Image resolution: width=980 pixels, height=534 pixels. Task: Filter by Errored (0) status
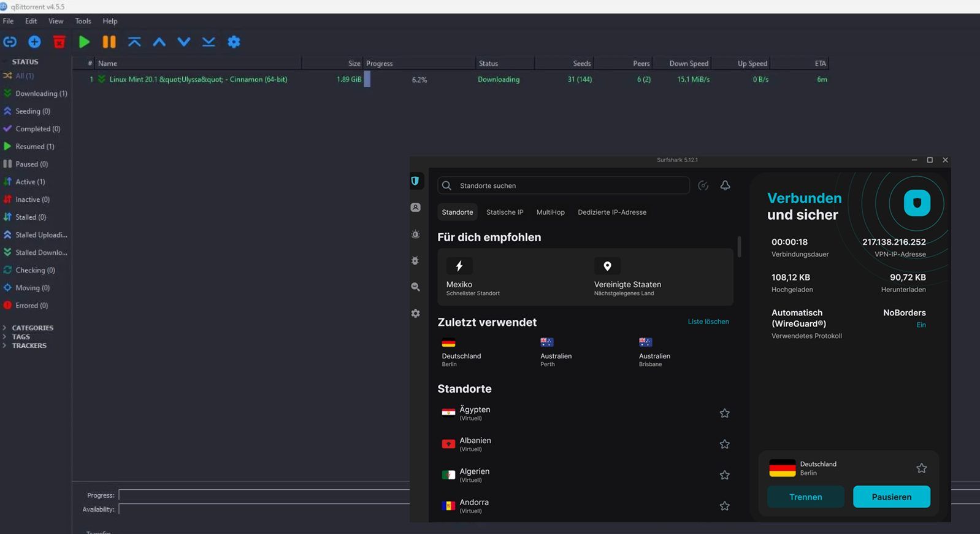click(x=26, y=305)
